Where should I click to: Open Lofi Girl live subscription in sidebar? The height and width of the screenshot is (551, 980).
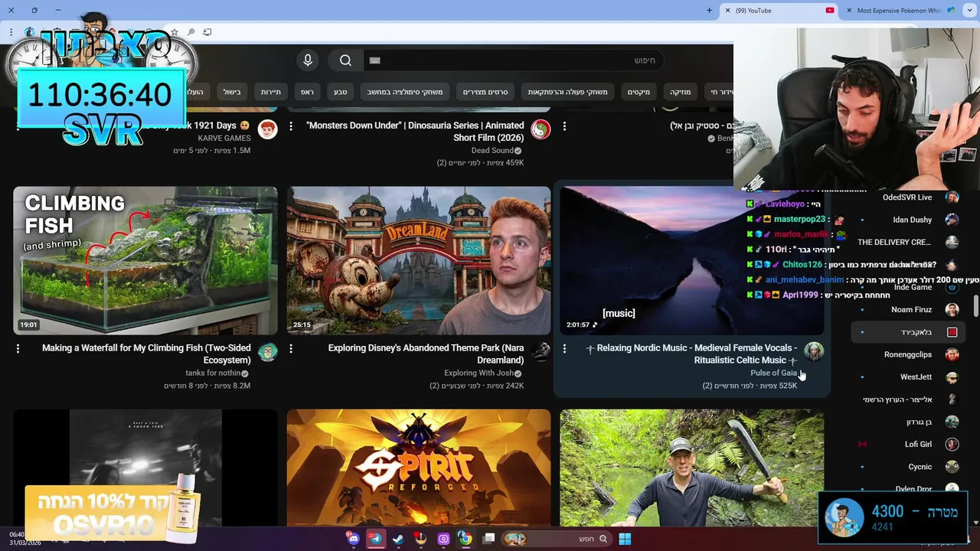tap(907, 444)
